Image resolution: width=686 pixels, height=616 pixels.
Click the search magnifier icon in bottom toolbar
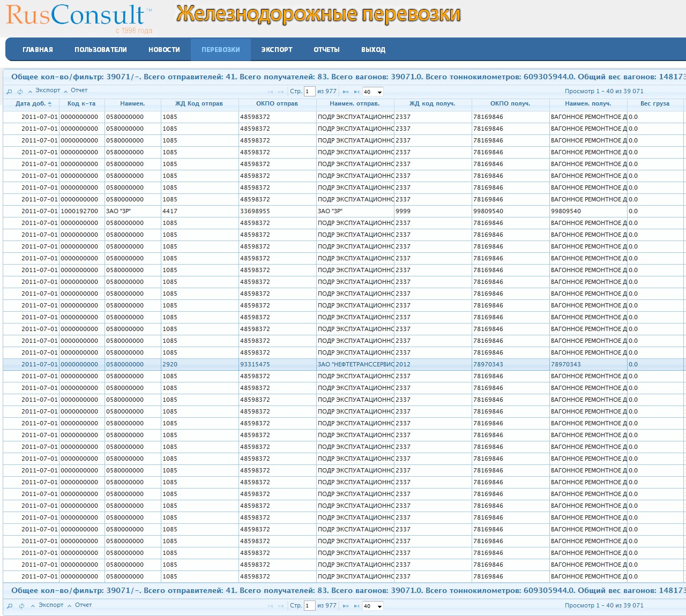tap(9, 606)
